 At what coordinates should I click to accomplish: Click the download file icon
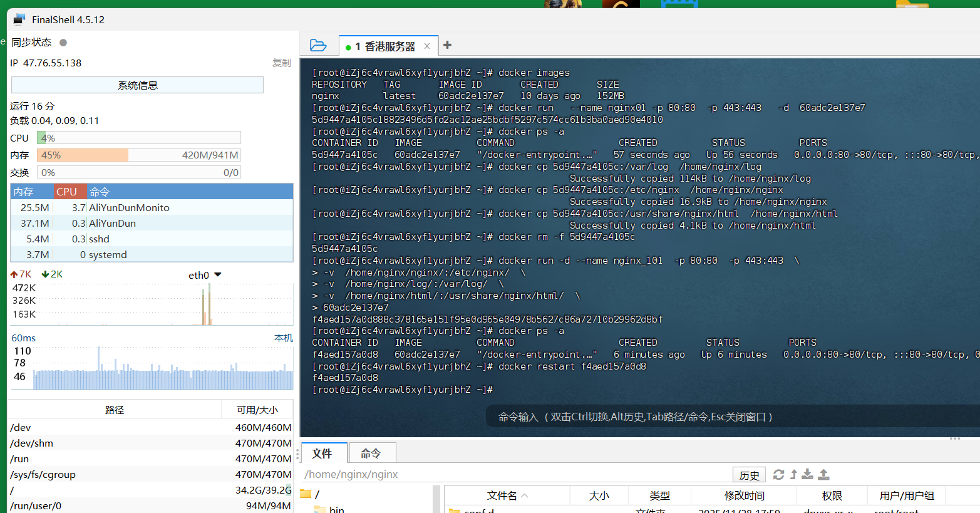pyautogui.click(x=808, y=475)
